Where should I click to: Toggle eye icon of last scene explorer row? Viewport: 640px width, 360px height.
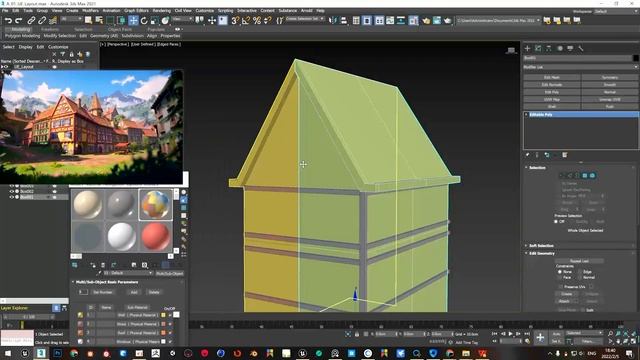pyautogui.click(x=12, y=197)
